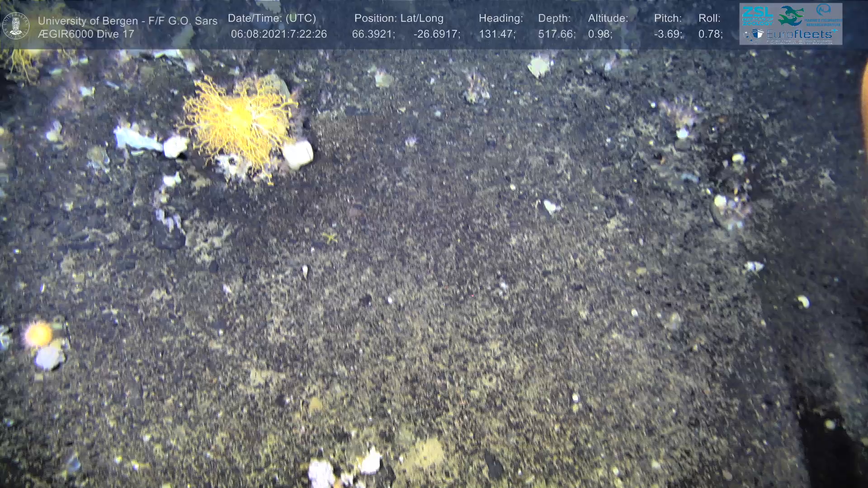The image size is (868, 488).
Task: Click the small orange anemone near left edge
Action: point(38,334)
